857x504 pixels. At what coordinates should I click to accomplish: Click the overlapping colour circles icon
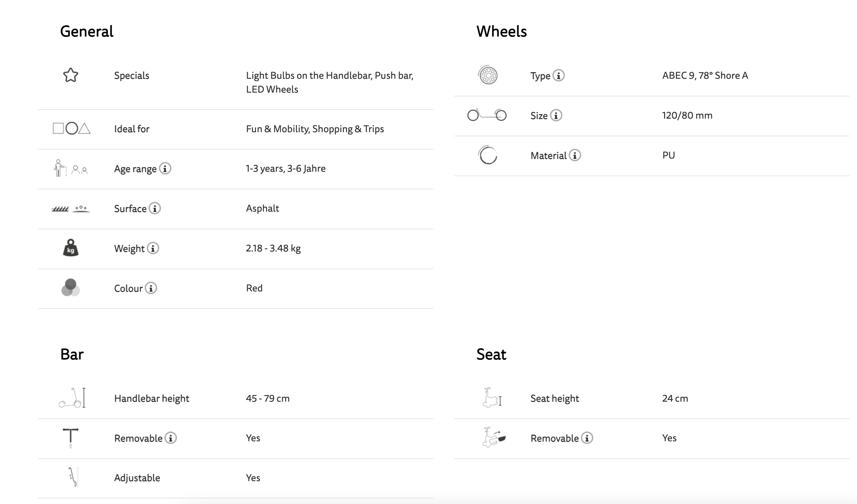coord(71,288)
